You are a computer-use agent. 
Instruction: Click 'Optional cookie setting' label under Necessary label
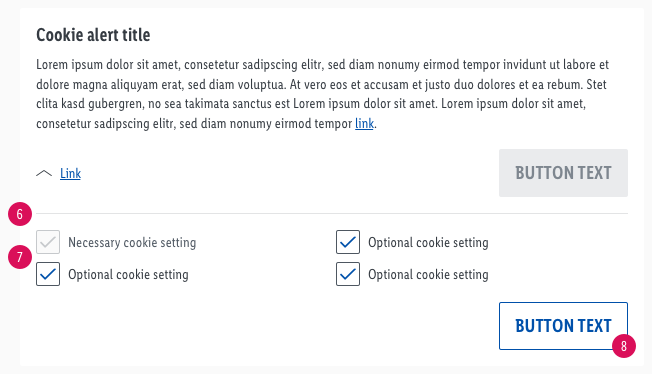click(x=128, y=275)
